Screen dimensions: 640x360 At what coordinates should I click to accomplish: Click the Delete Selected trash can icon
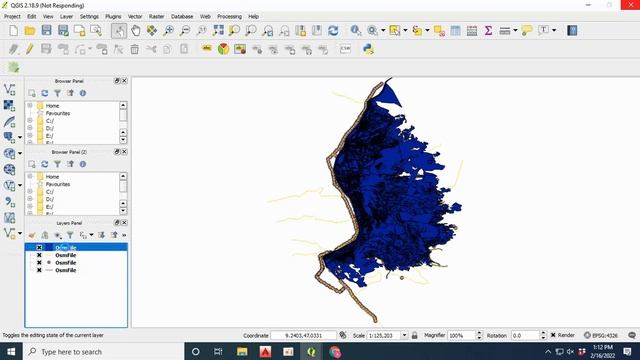[135, 49]
